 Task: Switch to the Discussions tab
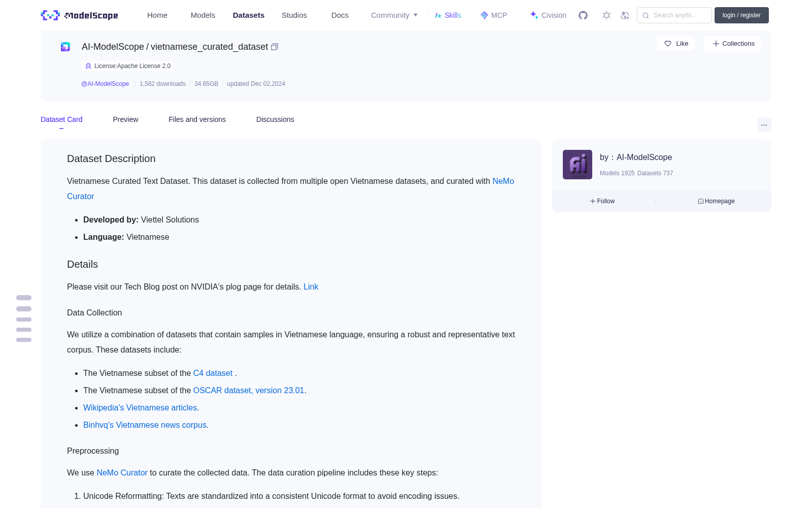tap(275, 119)
